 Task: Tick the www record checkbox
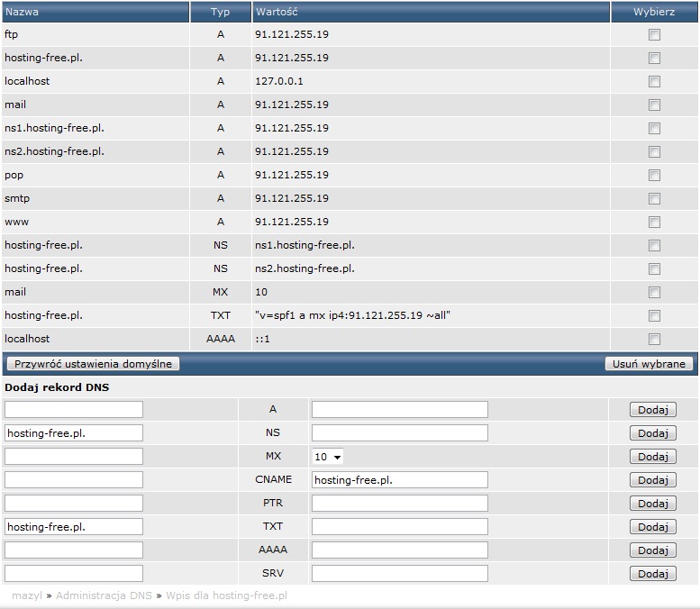click(654, 223)
